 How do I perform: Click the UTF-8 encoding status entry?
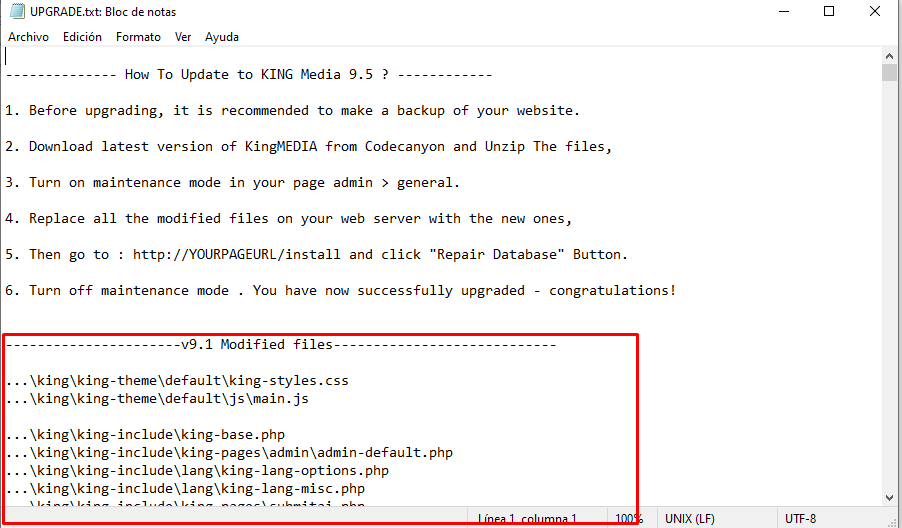coord(800,518)
